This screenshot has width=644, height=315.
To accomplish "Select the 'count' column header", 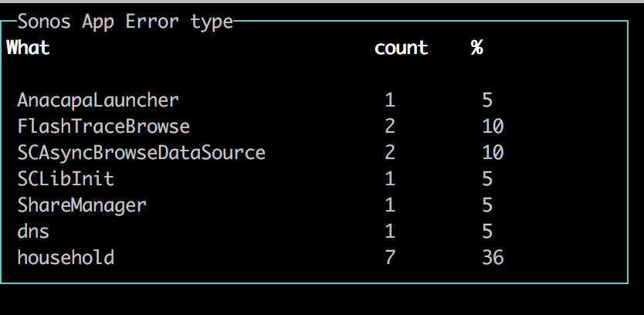I will 402,48.
